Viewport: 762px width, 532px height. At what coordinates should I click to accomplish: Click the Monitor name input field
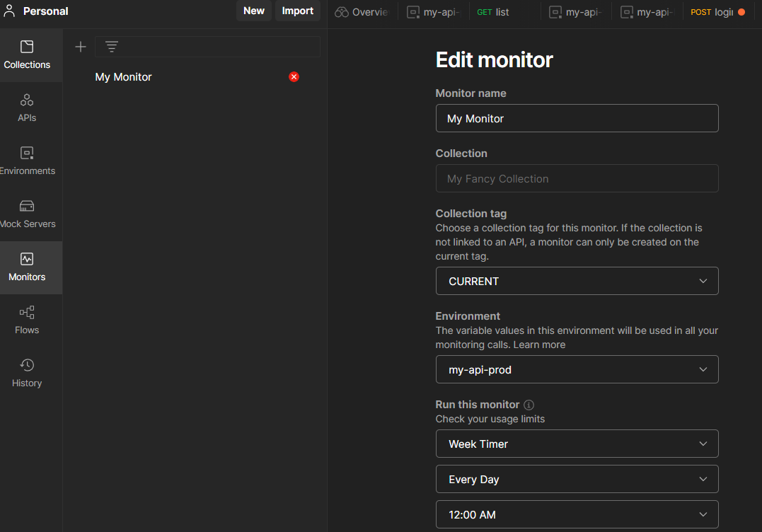(577, 118)
